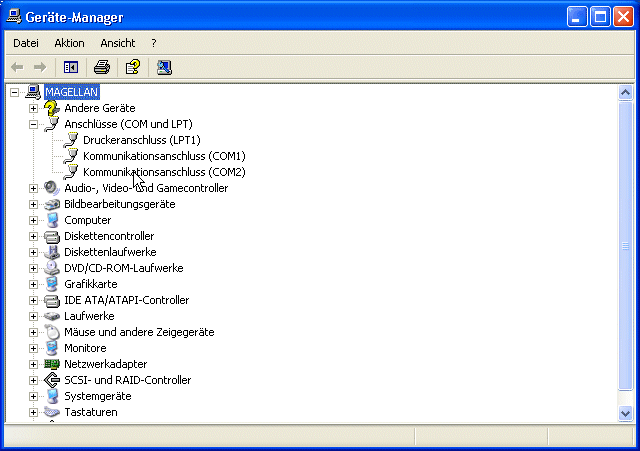
Task: Click the mouse icon for Zeigegeräte
Action: point(52,332)
